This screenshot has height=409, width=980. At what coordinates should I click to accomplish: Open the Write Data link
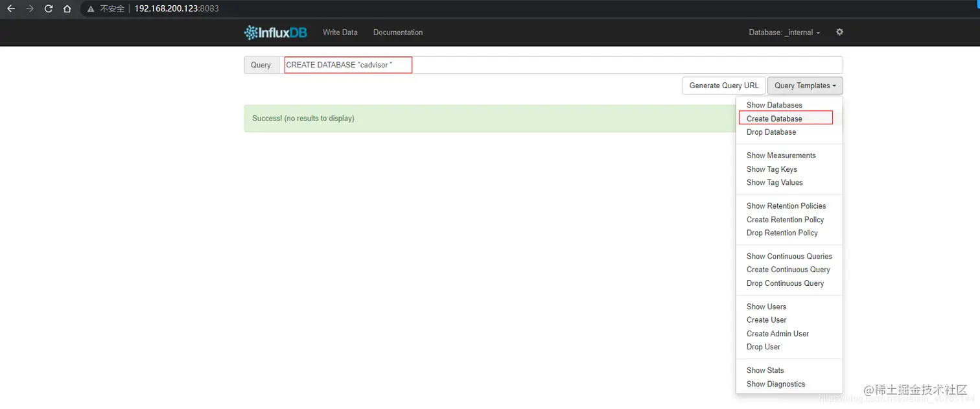click(340, 32)
